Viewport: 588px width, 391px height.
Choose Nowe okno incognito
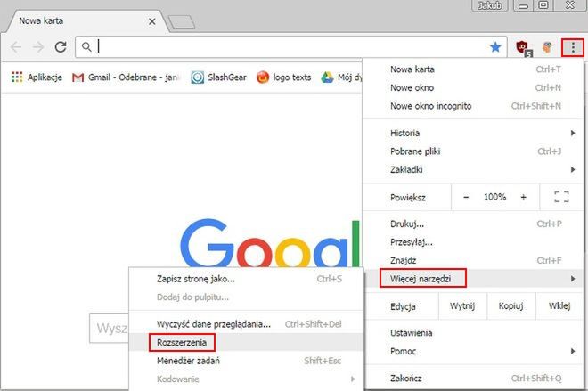pyautogui.click(x=473, y=106)
